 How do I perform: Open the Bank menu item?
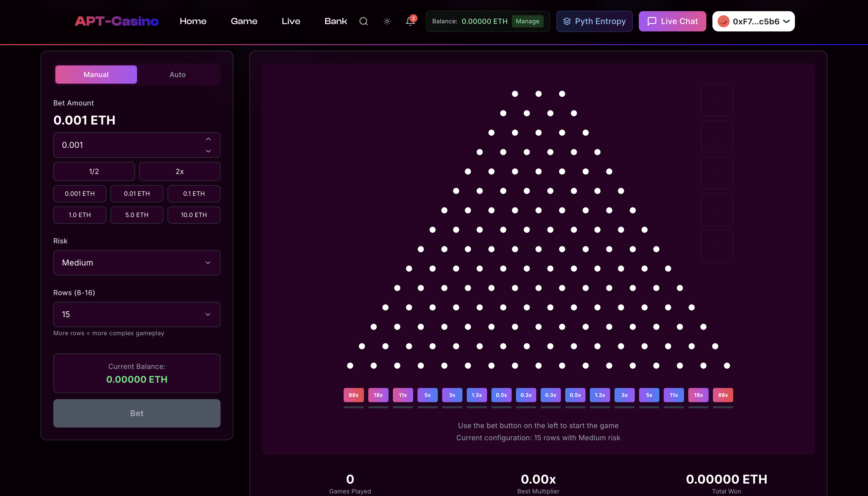pos(336,21)
